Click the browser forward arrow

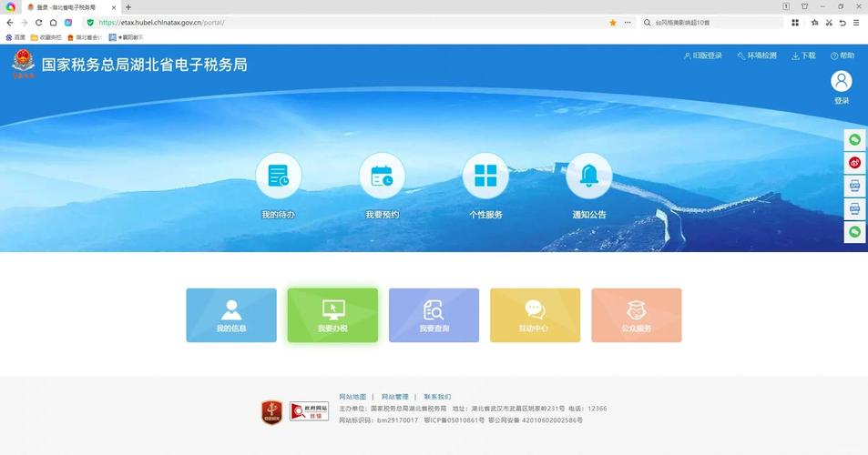[25, 23]
